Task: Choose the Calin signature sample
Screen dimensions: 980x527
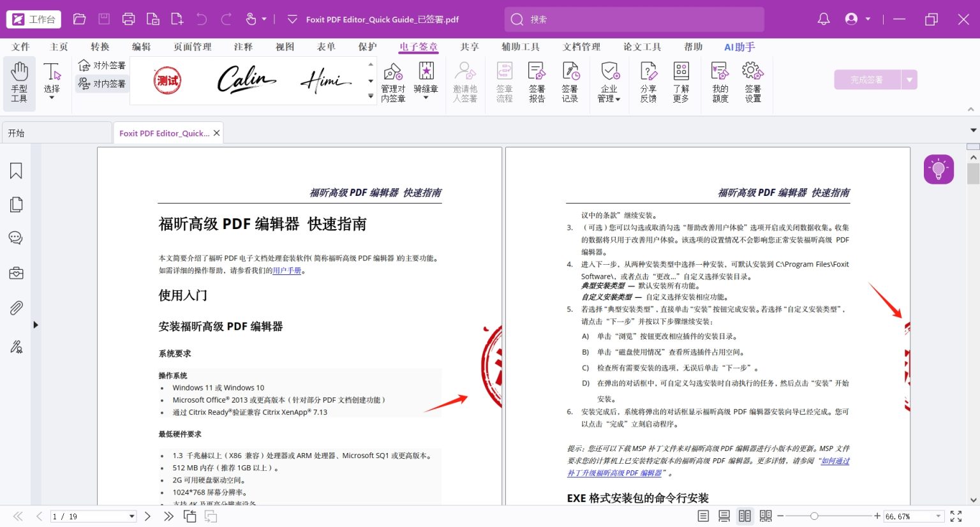Action: pos(246,80)
